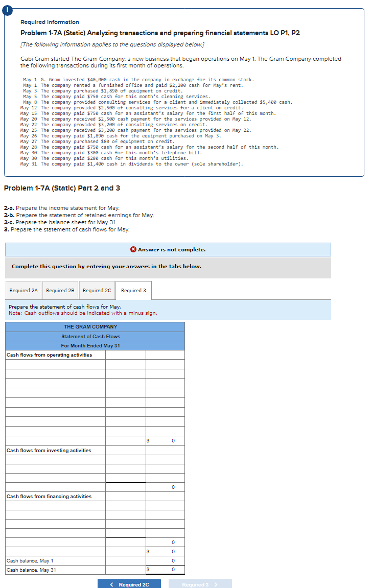Click Cash flows from operating activities label
Image resolution: width=372 pixels, height=588 pixels.
pos(49,355)
